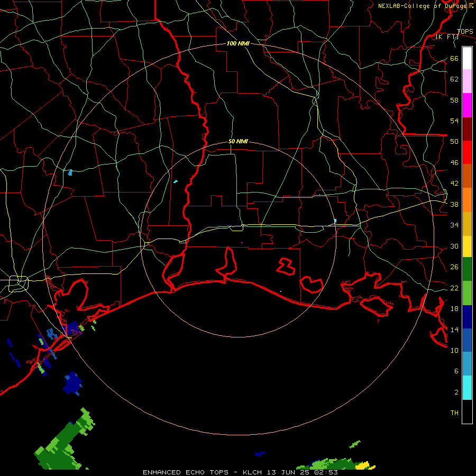Select the "38" legend value
This screenshot has width=476, height=476.
454,205
